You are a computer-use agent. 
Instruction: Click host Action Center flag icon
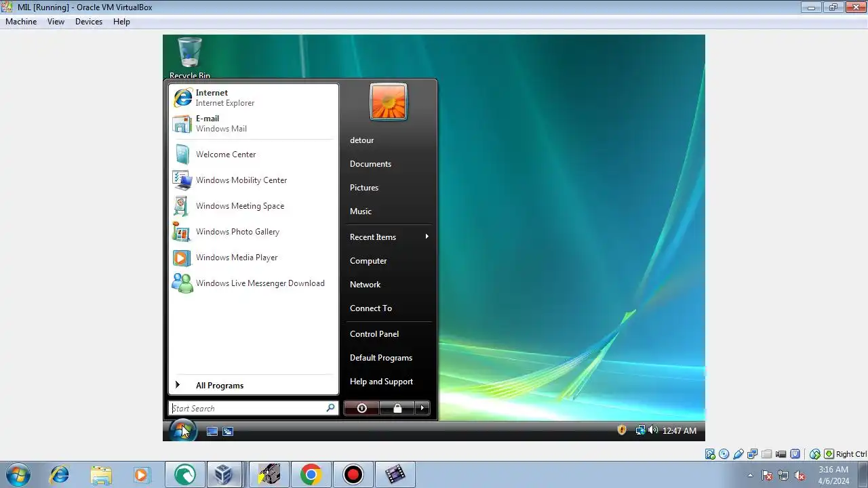pos(767,475)
